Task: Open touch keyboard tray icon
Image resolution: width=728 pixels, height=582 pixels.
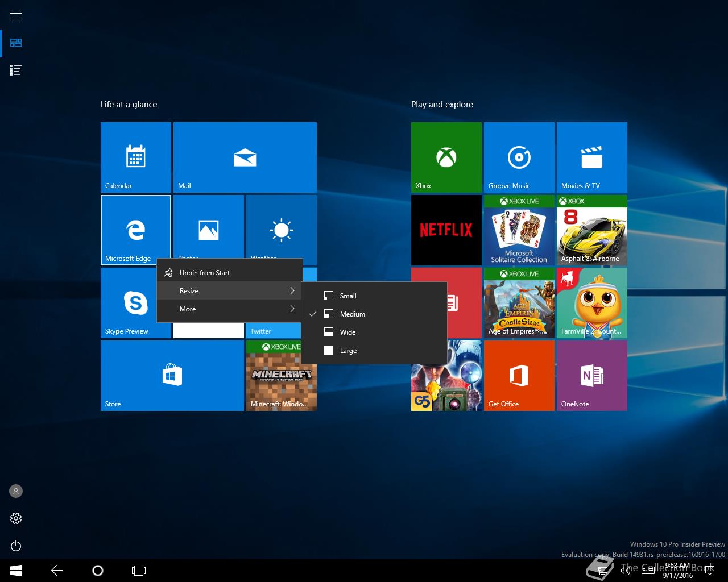Action: coord(648,571)
